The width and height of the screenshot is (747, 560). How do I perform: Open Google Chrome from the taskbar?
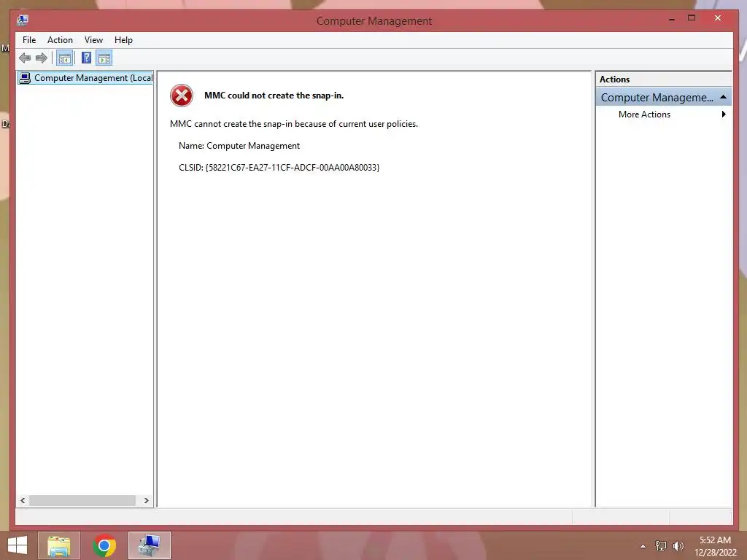point(104,545)
